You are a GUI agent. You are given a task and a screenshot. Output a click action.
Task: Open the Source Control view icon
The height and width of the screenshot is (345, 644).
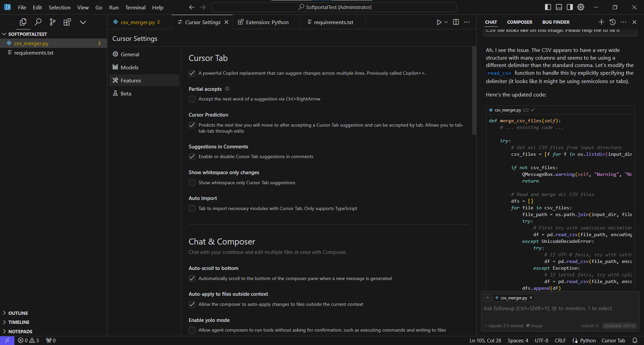coord(52,22)
